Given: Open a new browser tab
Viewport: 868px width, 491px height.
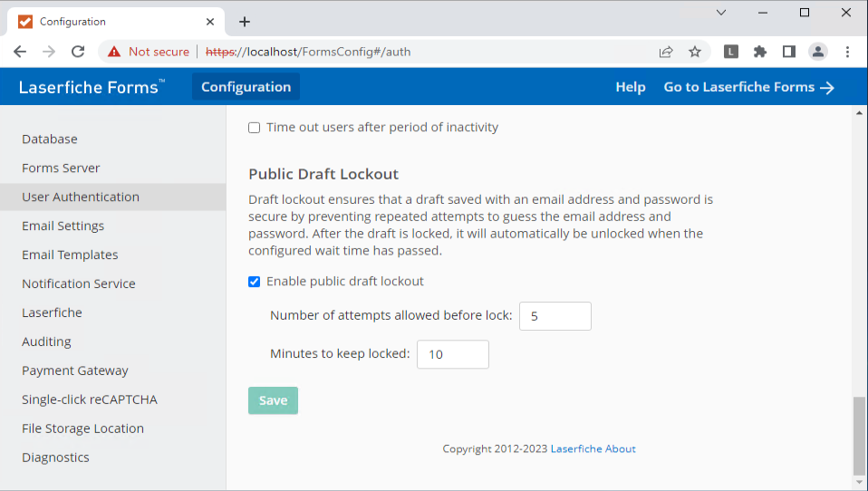Looking at the screenshot, I should tap(245, 22).
